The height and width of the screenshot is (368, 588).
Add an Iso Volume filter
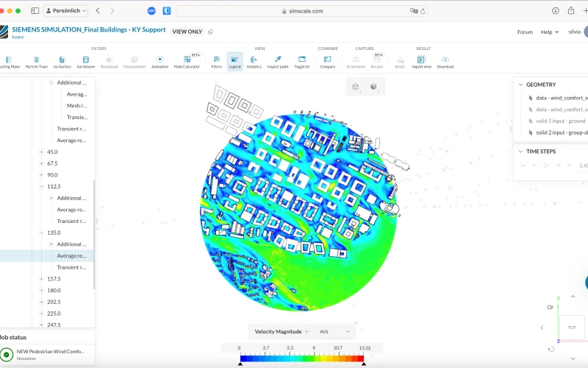86,62
